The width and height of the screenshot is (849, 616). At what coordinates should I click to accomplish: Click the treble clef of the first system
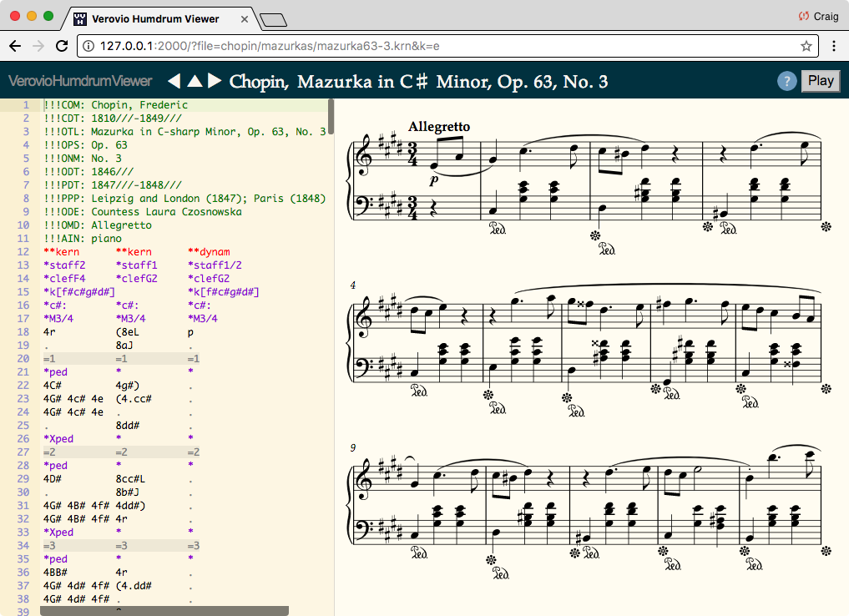tap(364, 155)
